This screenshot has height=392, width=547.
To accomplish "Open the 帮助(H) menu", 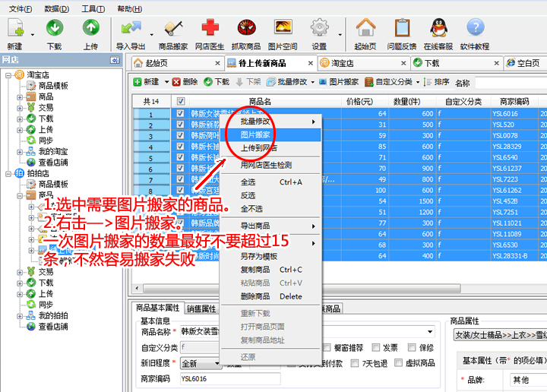I will pyautogui.click(x=130, y=8).
